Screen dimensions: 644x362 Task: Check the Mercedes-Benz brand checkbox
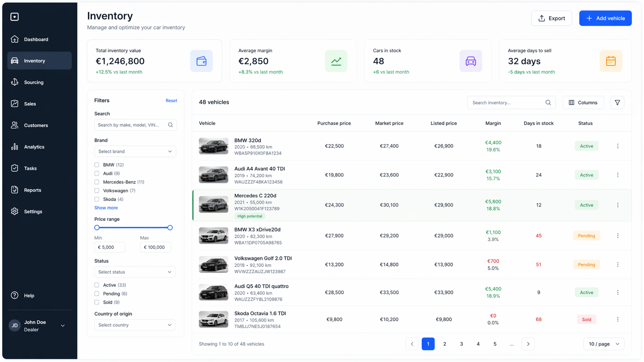pyautogui.click(x=97, y=182)
